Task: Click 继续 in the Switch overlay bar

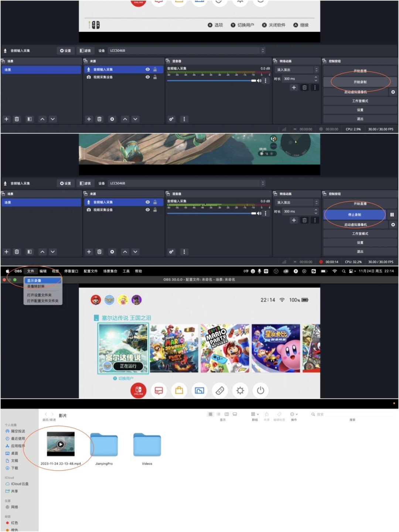Action: pos(301,25)
